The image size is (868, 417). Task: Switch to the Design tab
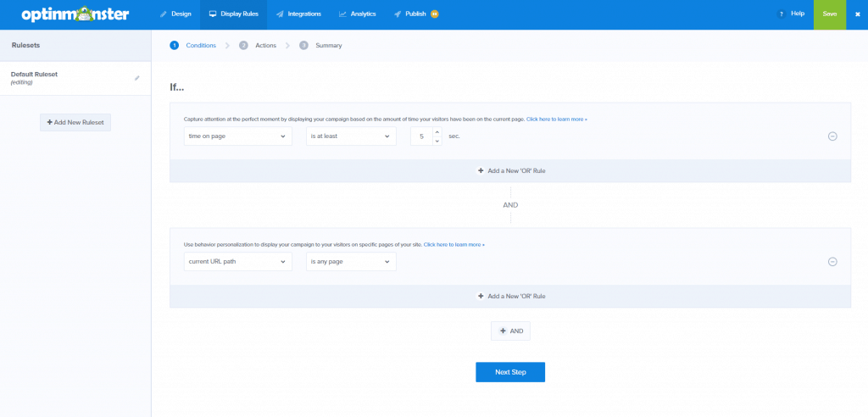[175, 14]
